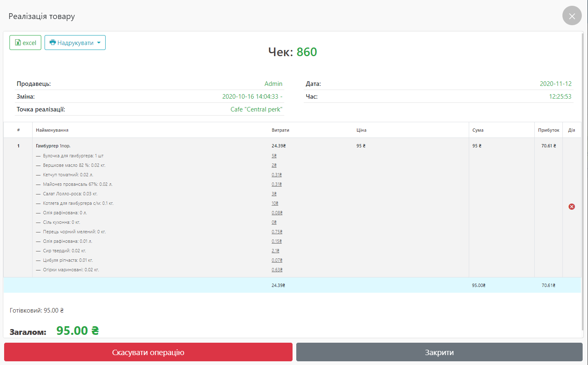
Task: Click the Найменування column header
Action: tap(52, 130)
